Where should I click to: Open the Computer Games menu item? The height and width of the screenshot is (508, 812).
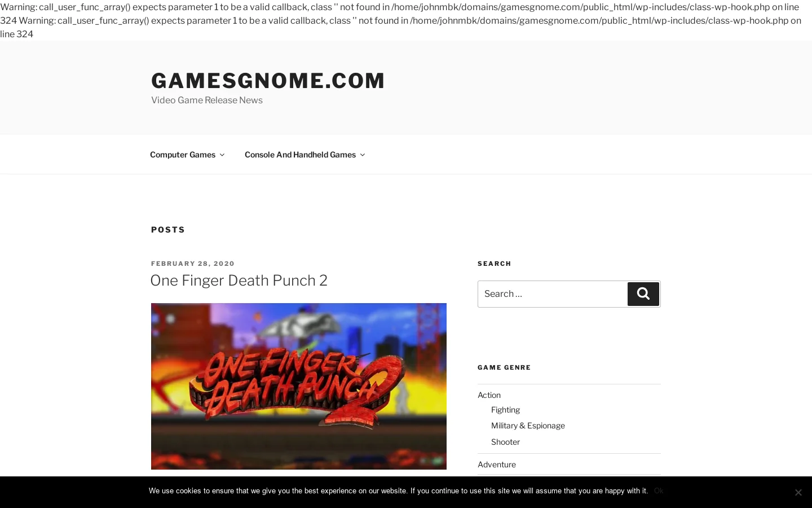pyautogui.click(x=183, y=155)
